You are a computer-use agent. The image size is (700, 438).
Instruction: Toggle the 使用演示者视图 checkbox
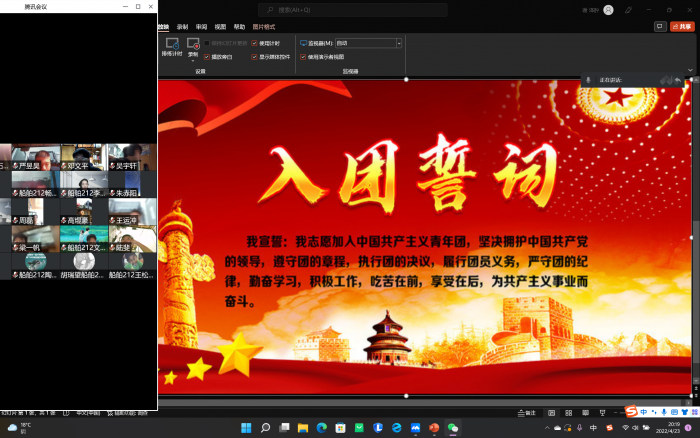[303, 57]
